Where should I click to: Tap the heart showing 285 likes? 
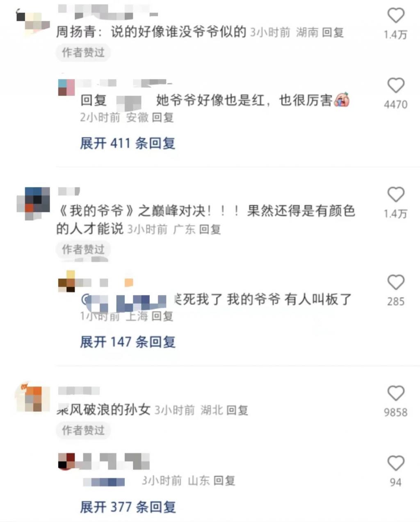[x=396, y=283]
